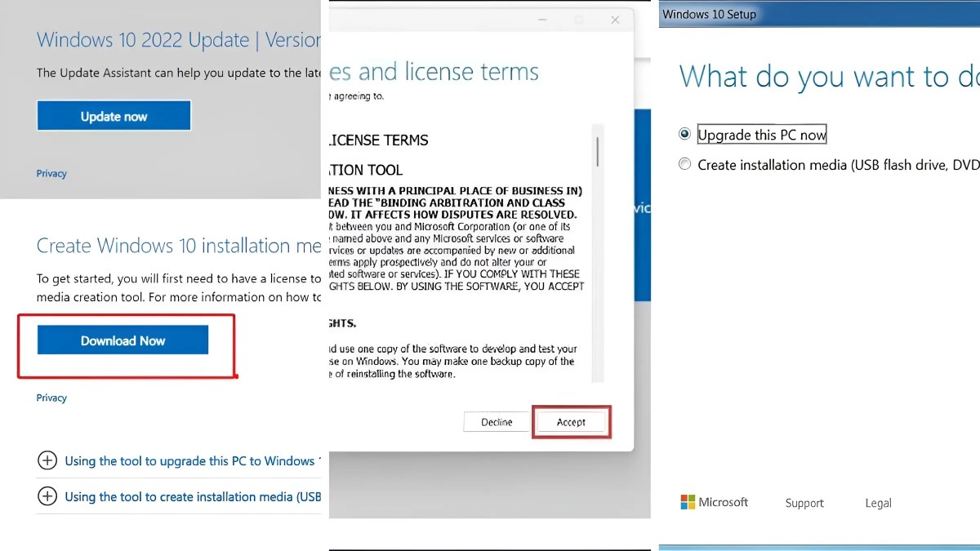Click the Update now button

pyautogui.click(x=114, y=116)
